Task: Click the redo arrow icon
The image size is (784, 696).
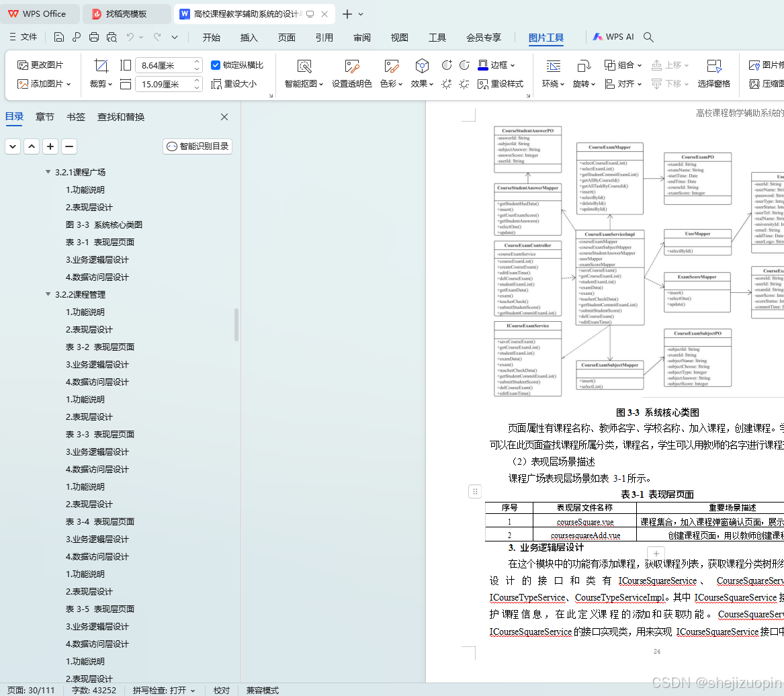Action: pyautogui.click(x=157, y=37)
